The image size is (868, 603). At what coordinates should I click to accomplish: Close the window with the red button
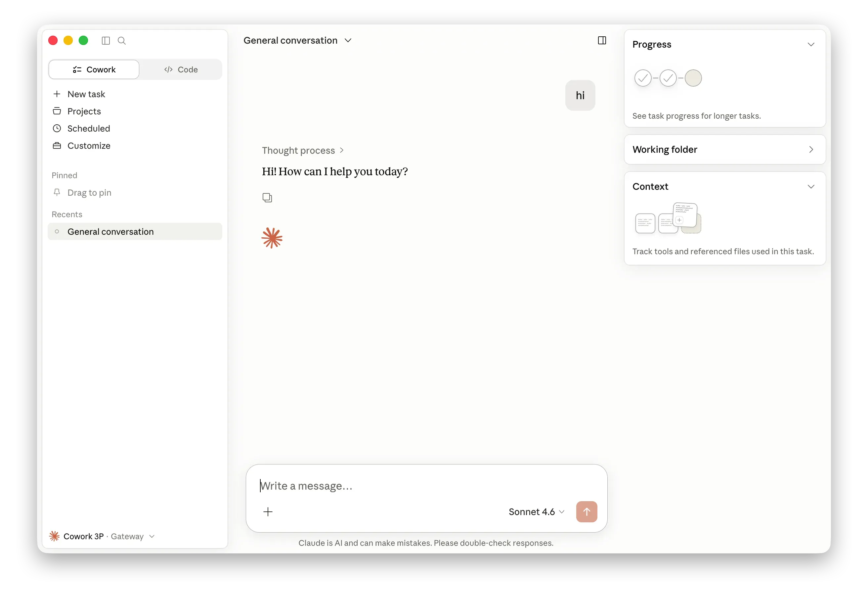pos(53,40)
